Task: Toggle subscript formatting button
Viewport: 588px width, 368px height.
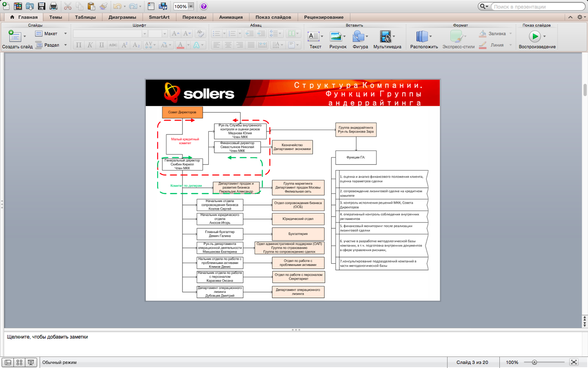Action: point(136,45)
